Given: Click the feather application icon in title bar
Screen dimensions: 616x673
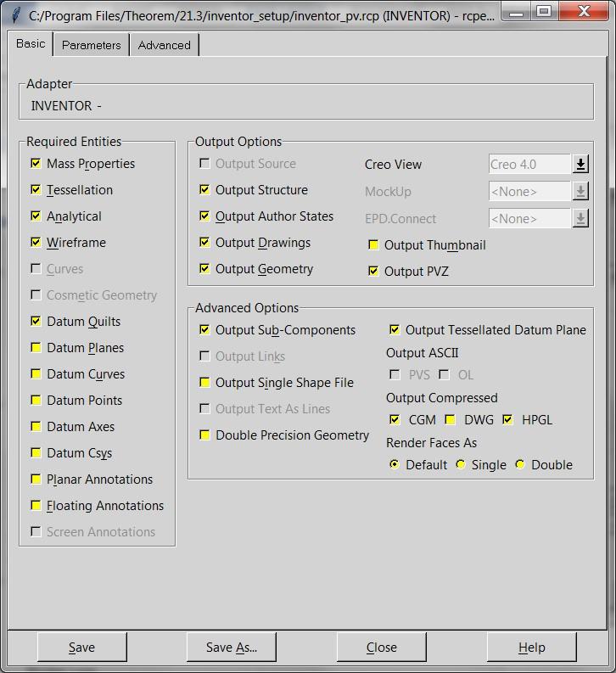Looking at the screenshot, I should click(15, 15).
